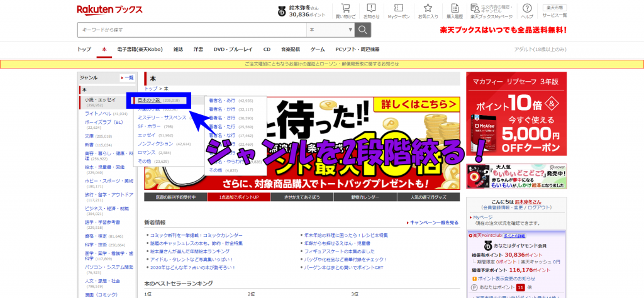
Task: Choose SF・ホラー in the flyout menu
Action: click(150, 126)
